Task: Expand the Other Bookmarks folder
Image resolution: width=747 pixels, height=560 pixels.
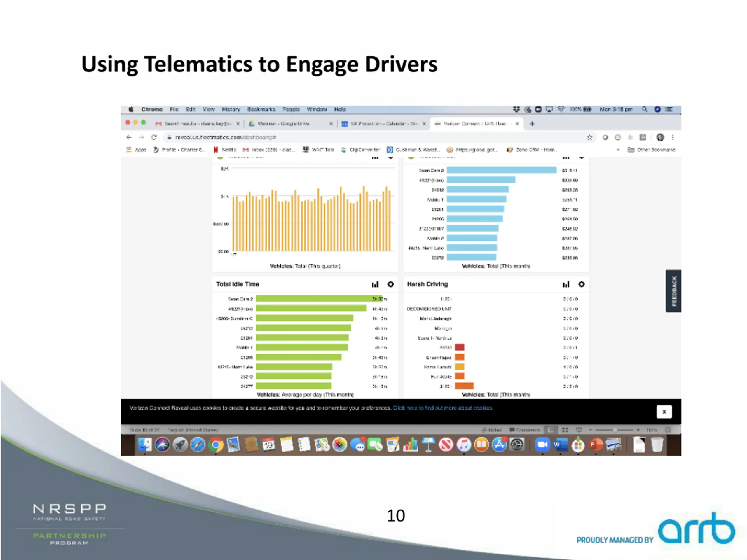Action: tap(651, 150)
